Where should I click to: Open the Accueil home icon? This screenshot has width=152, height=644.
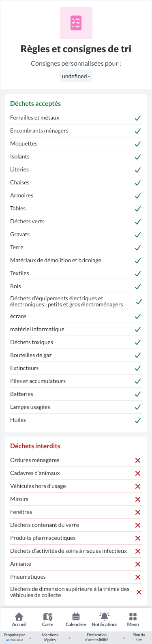tap(19, 616)
